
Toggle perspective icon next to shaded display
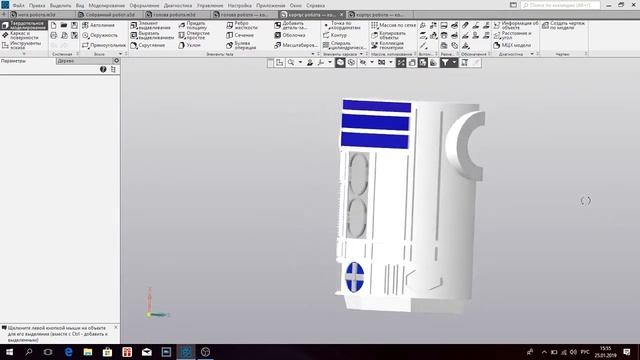click(x=351, y=62)
